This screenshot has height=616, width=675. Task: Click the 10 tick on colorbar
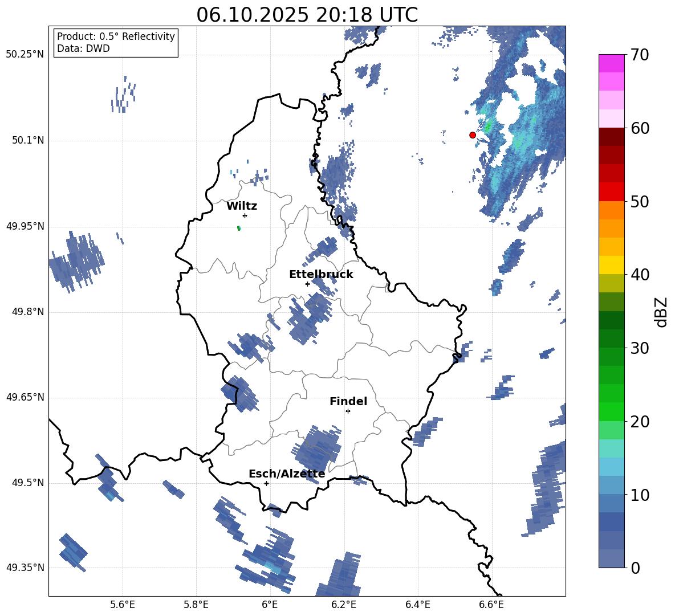tap(640, 495)
